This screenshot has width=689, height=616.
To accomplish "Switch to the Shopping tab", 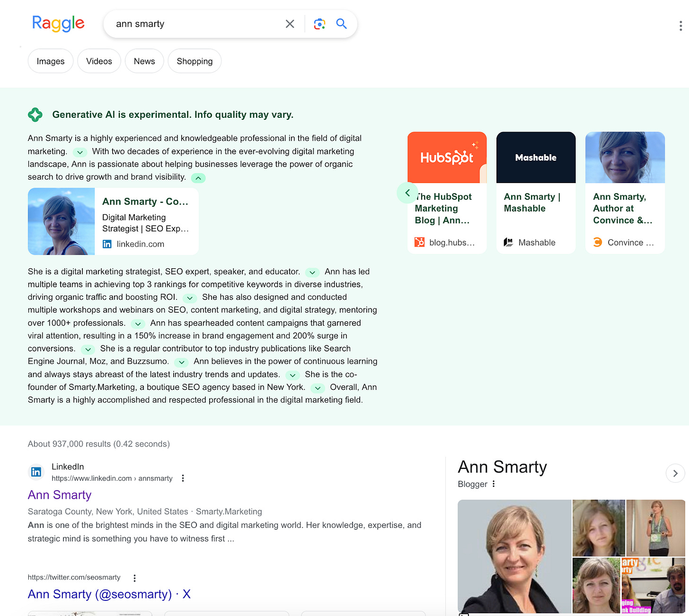I will [194, 61].
